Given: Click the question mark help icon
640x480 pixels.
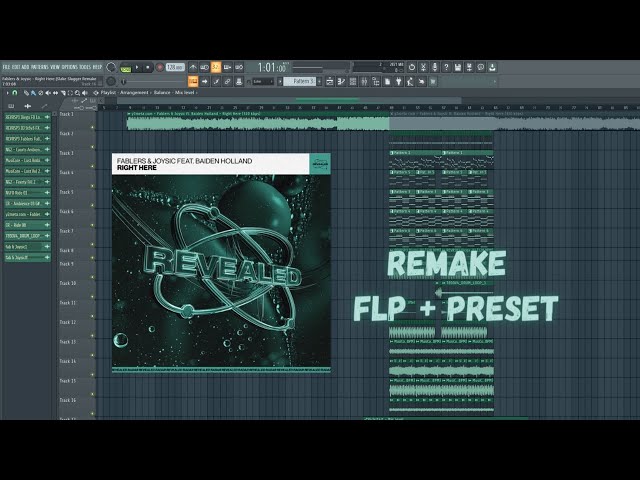Looking at the screenshot, I should coord(447,67).
